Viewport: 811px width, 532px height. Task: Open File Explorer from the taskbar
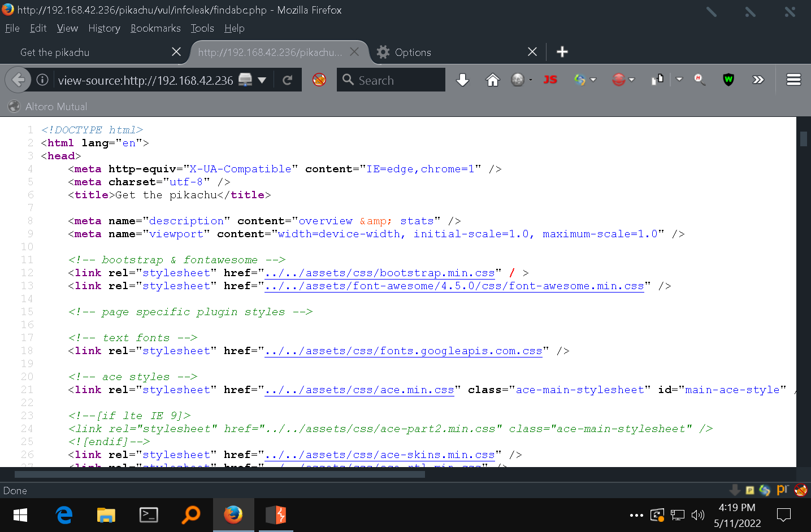pos(106,515)
